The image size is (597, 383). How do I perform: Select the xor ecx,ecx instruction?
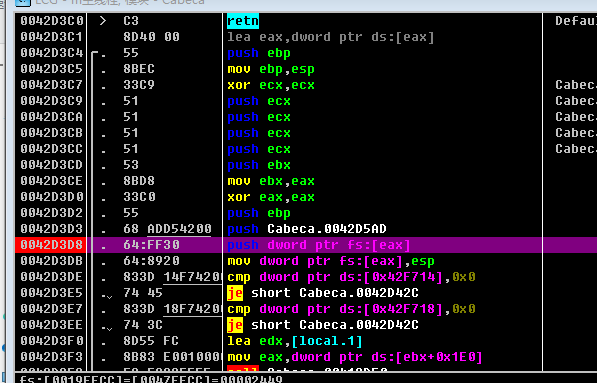click(271, 85)
